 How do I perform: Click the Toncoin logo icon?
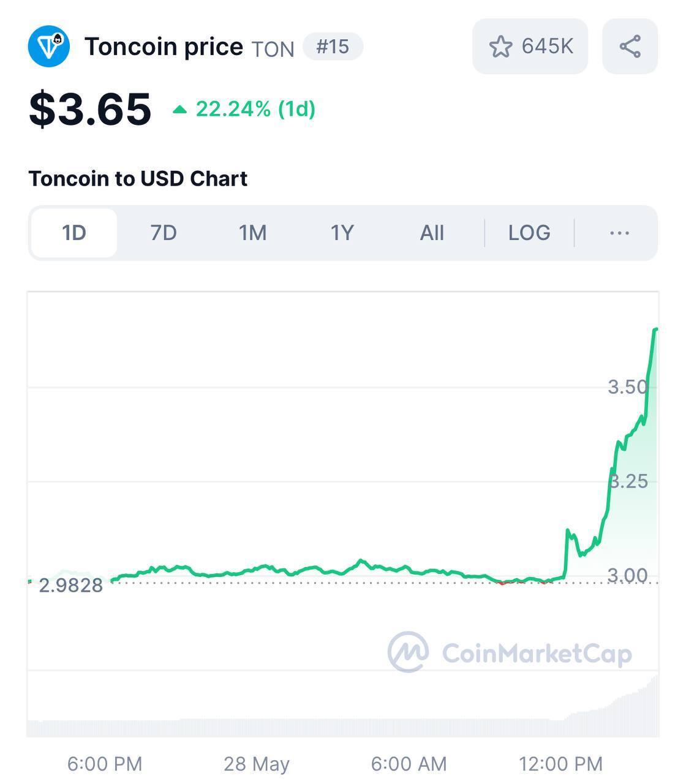coord(49,47)
